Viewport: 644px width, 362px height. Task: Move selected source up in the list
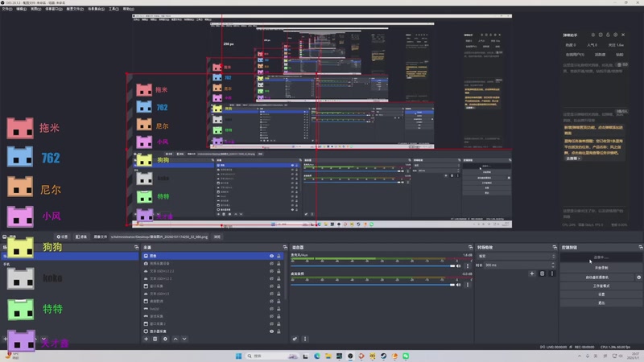point(175,339)
